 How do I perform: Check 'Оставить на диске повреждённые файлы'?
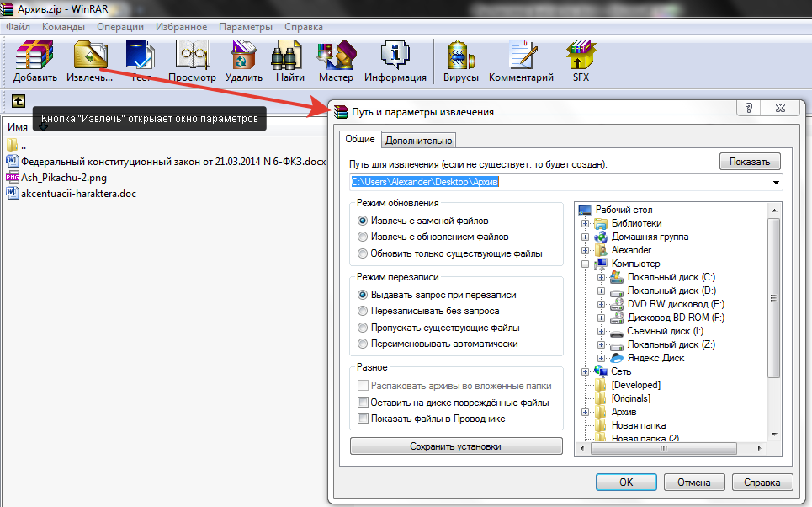pos(364,403)
